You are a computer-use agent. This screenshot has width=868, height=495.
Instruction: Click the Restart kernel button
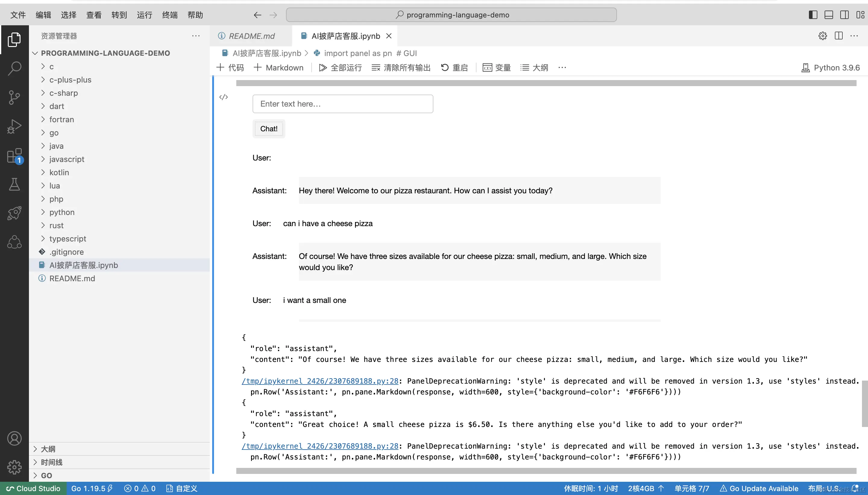454,68
